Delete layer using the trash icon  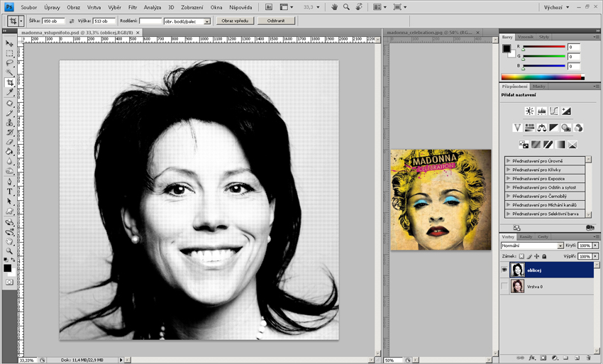coord(588,358)
